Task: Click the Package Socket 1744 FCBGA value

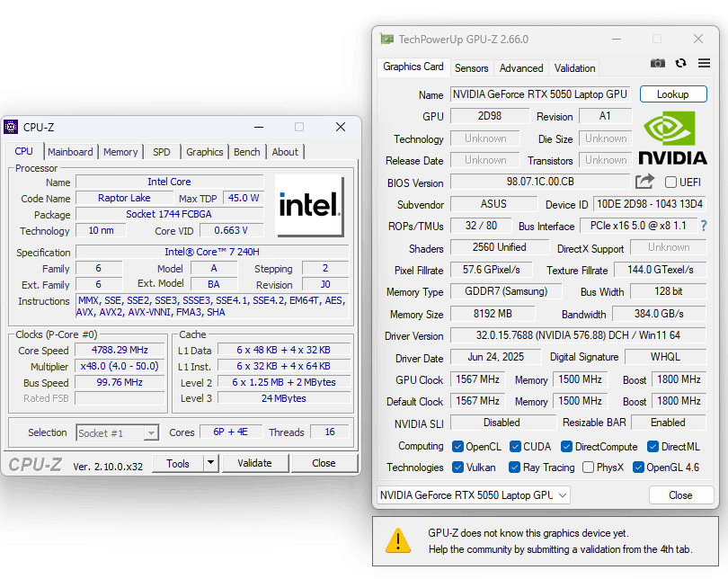Action: tap(169, 214)
